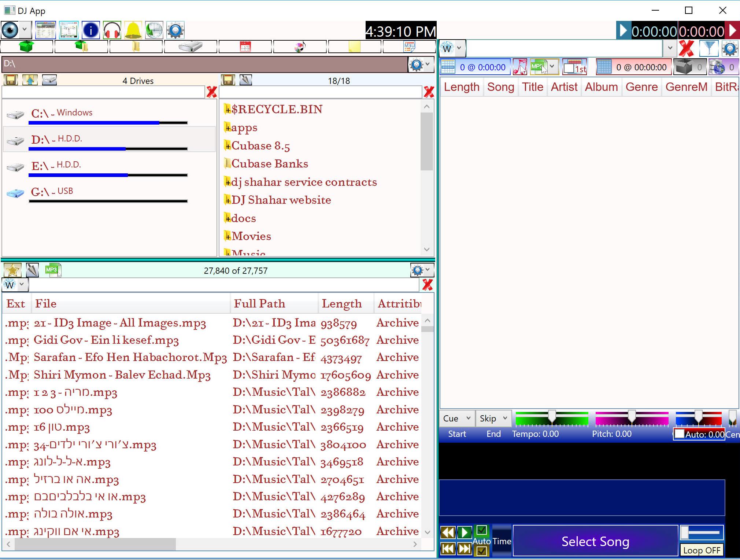
Task: Click the red headphones icon
Action: [112, 30]
